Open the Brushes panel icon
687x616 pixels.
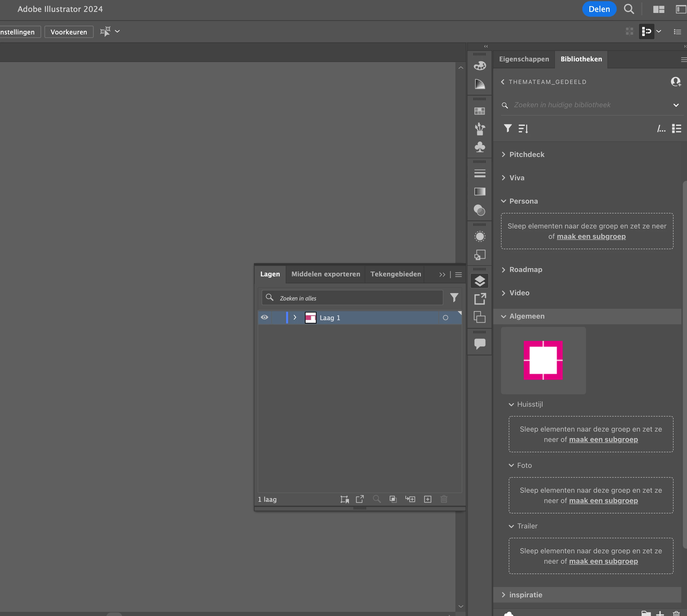pos(480,129)
